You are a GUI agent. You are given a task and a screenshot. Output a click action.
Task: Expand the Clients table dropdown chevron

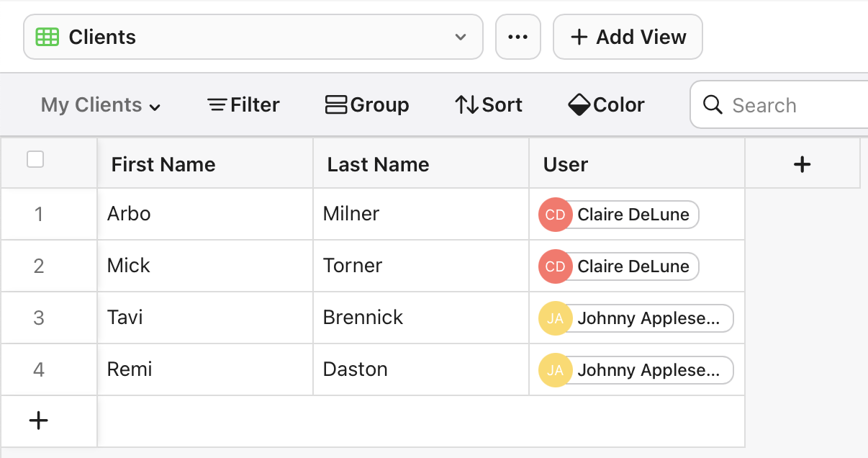461,37
